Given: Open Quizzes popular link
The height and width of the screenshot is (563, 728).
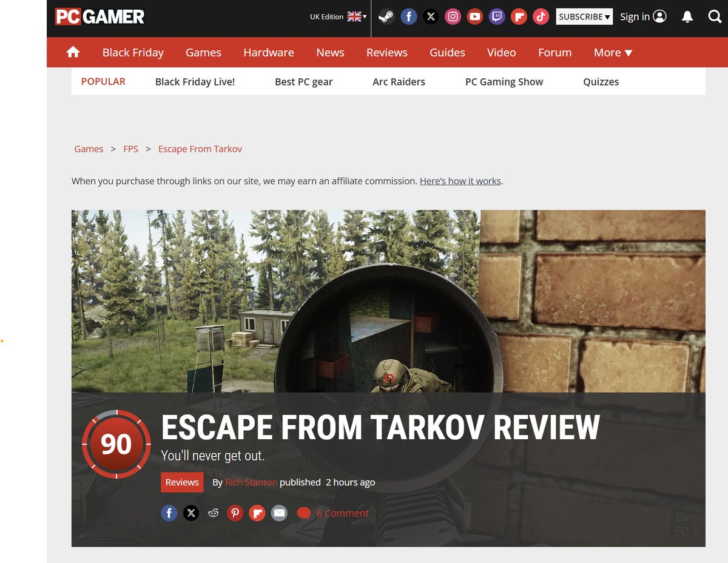Looking at the screenshot, I should click(601, 82).
